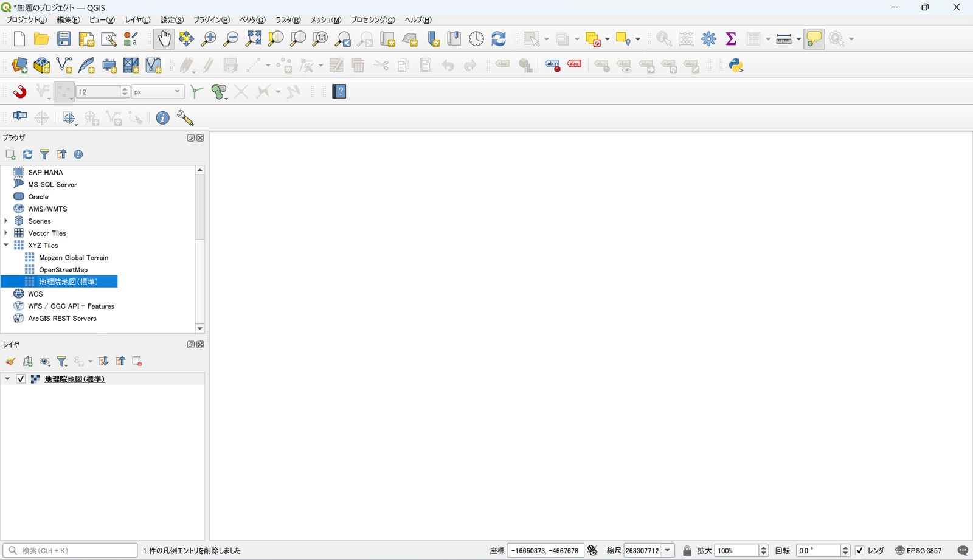Click the blue help question mark icon
Viewport: 973px width, 560px height.
(339, 92)
